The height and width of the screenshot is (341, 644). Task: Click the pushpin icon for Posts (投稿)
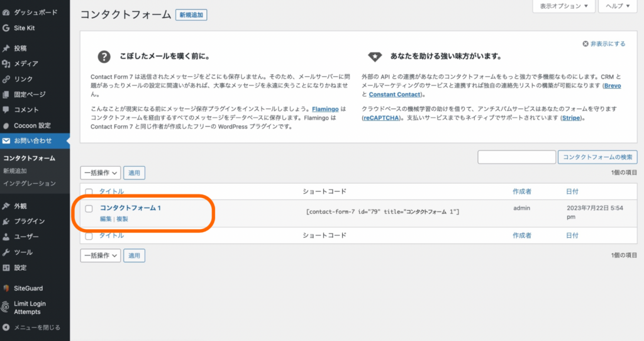[x=6, y=48]
